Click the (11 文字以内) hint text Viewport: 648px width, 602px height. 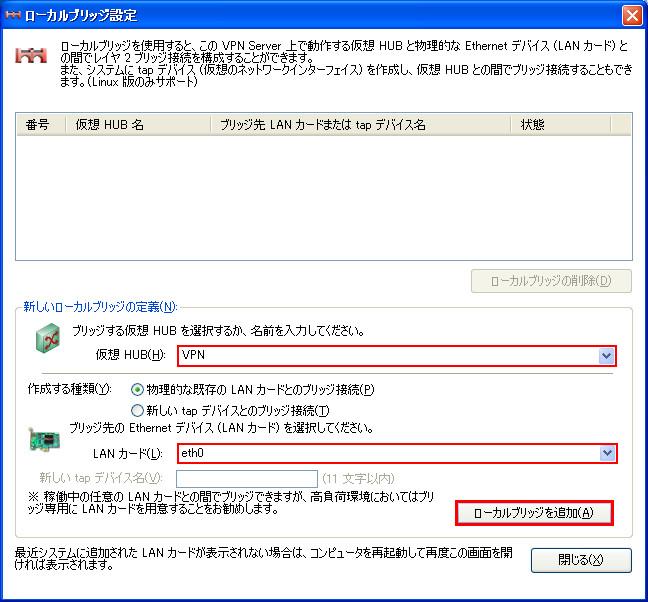point(358,478)
